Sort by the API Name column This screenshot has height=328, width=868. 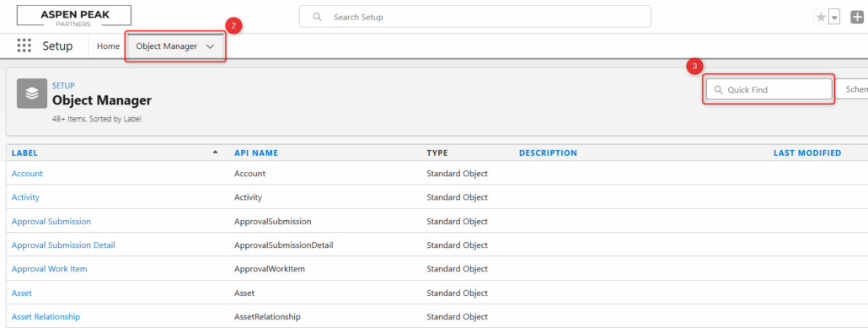click(x=255, y=153)
